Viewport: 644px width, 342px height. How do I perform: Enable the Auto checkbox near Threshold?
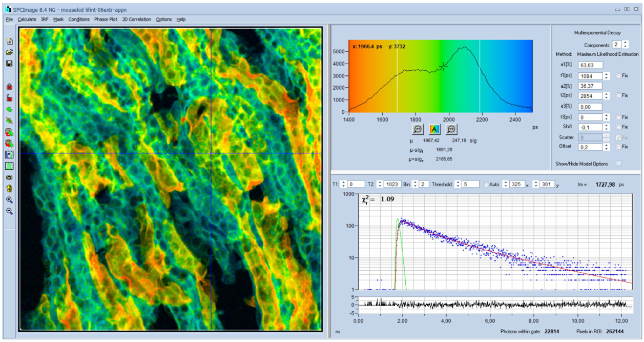pyautogui.click(x=487, y=184)
